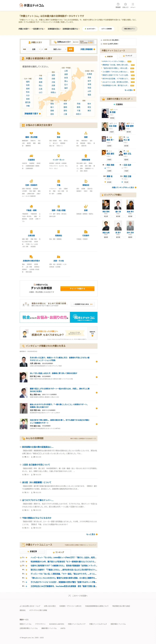Click the orange 検索 button
156x644 pixels.
(x=71, y=49)
